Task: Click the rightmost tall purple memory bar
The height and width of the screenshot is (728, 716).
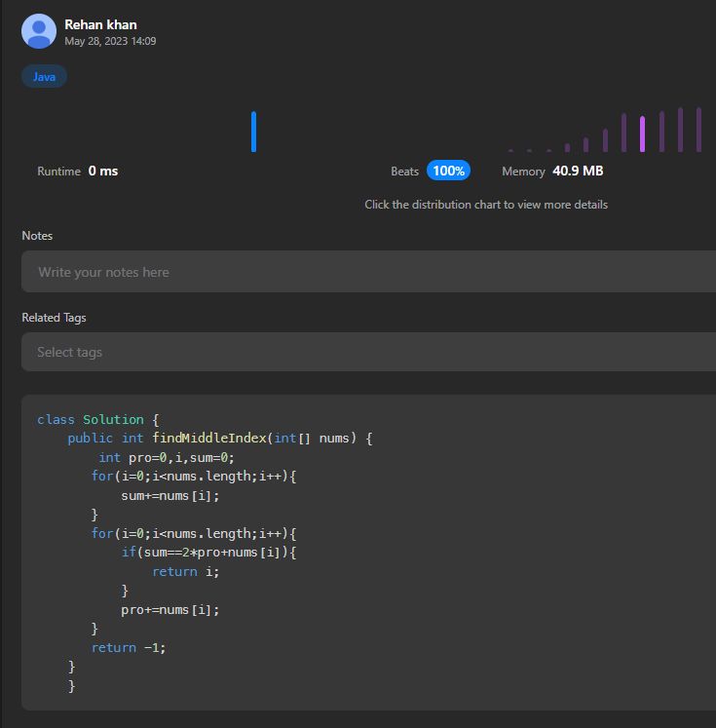Action: pyautogui.click(x=698, y=130)
